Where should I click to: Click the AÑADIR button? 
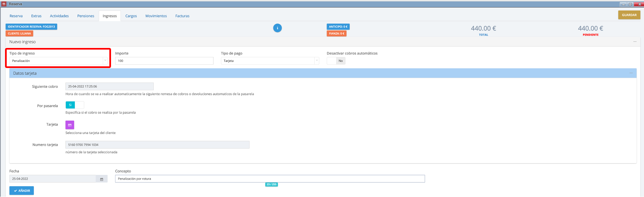click(x=21, y=191)
